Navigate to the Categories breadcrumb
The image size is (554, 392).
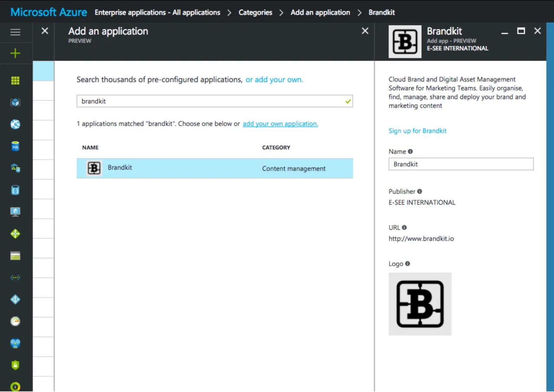click(255, 13)
